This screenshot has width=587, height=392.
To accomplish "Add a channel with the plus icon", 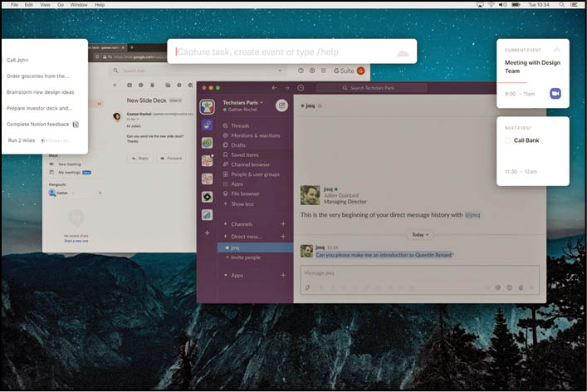I will click(282, 224).
